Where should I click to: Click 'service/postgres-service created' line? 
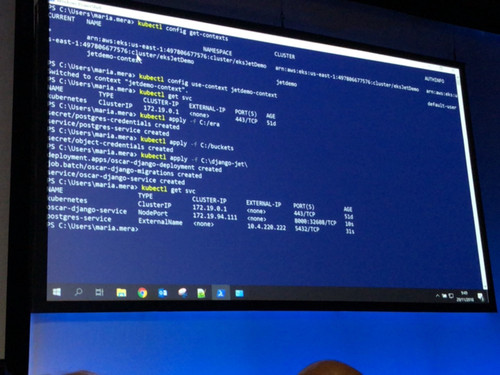click(x=108, y=127)
